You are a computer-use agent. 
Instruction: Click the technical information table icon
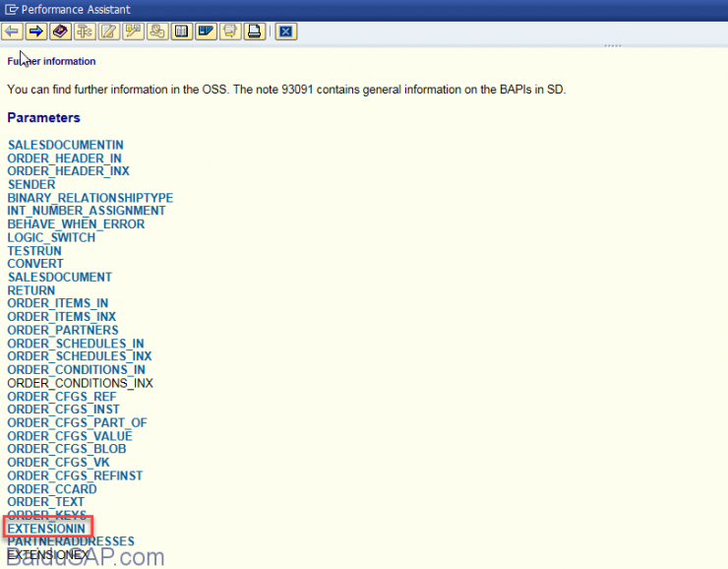coord(181,32)
